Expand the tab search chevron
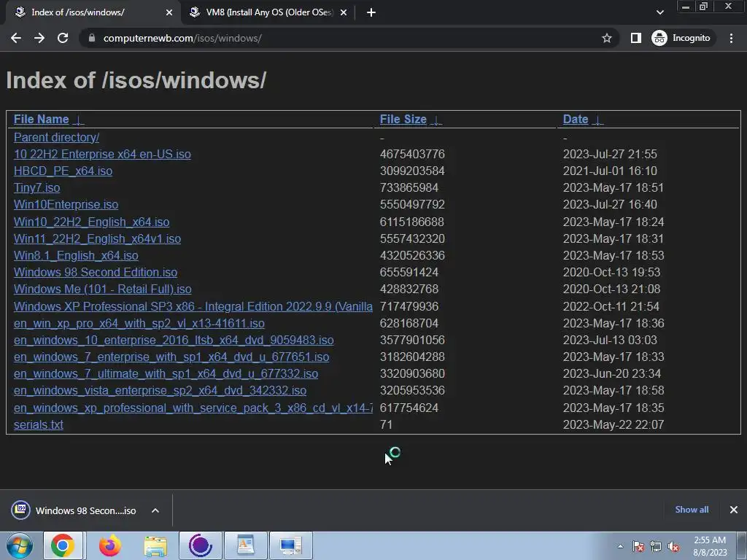 [659, 12]
